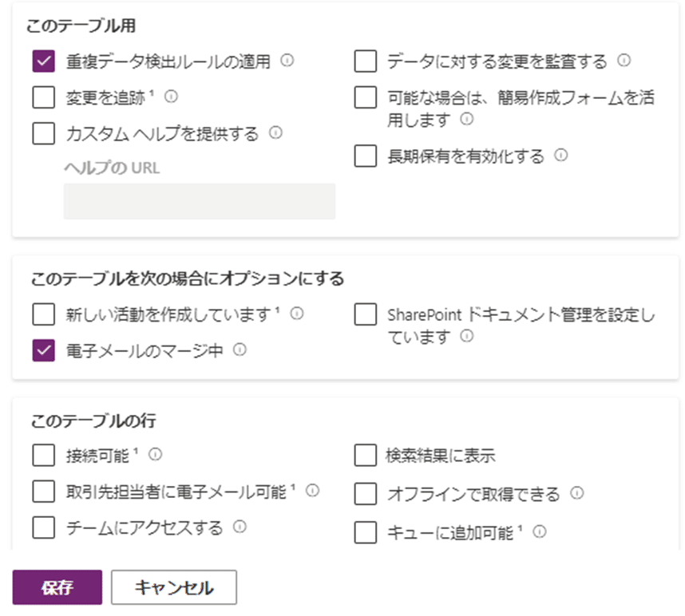Screen dimensions: 685x616
Task: Click info icon next to 変更を追跡
Action: pos(171,97)
